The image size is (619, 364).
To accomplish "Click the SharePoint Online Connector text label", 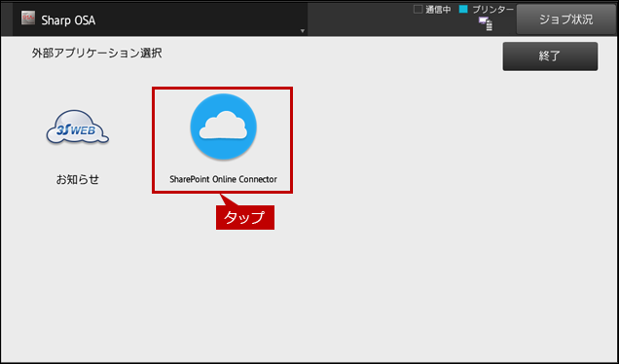I will click(224, 179).
